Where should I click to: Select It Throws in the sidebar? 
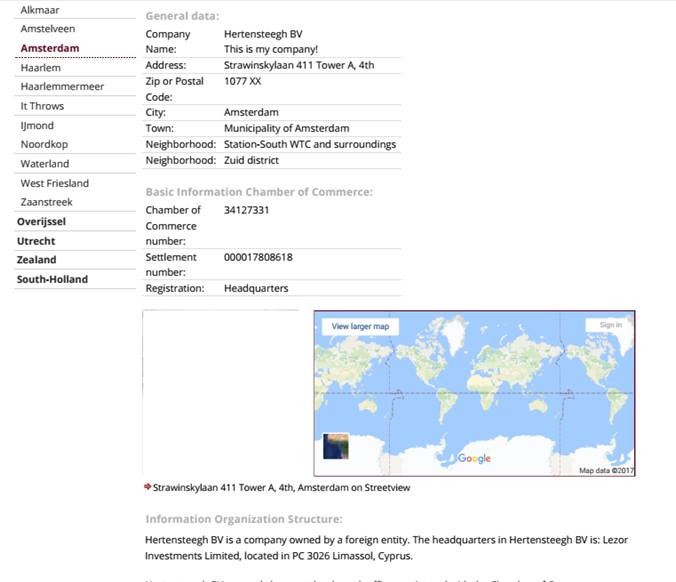click(x=42, y=106)
